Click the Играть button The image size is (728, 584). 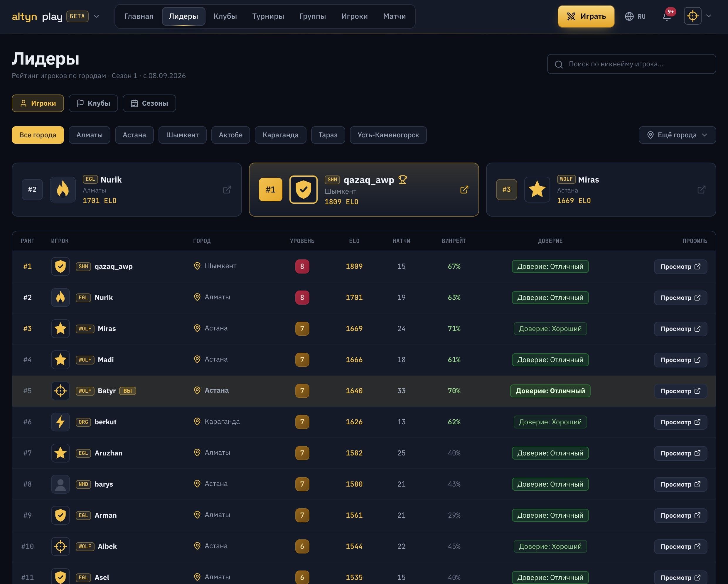click(x=586, y=16)
